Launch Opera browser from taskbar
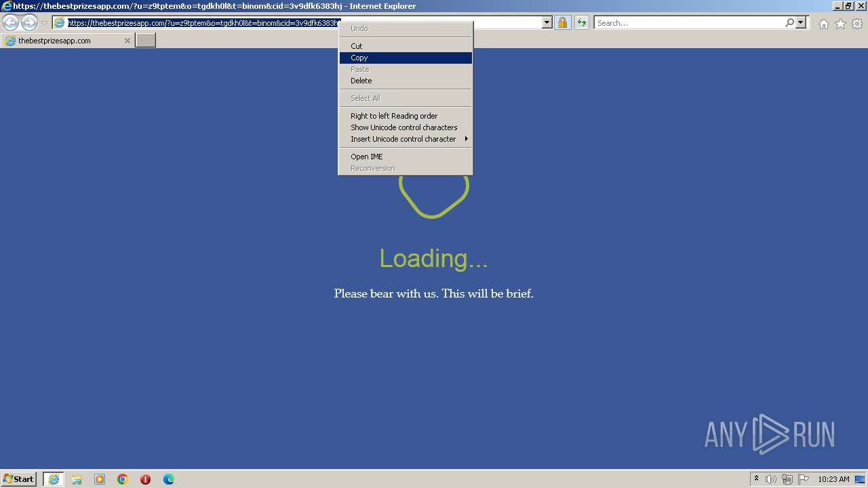868x488 pixels. click(x=145, y=479)
